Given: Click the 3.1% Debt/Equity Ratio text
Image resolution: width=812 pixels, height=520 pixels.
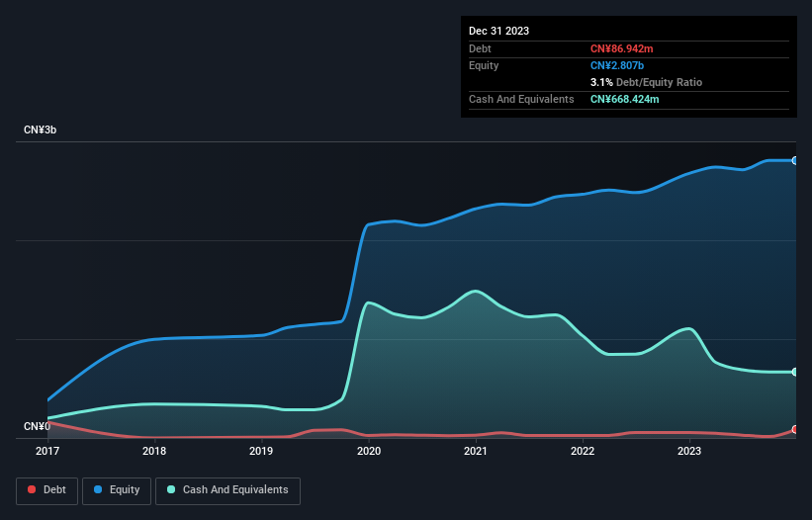Looking at the screenshot, I should (646, 82).
